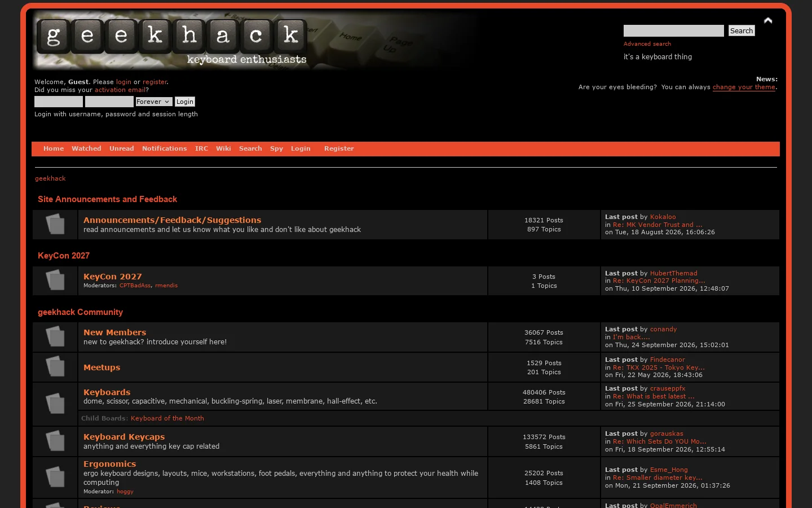
Task: Select Register in the menu bar
Action: coord(339,148)
